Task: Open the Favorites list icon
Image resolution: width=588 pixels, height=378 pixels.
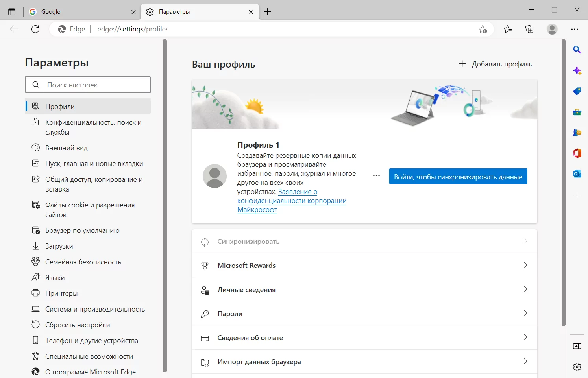Action: [x=508, y=29]
